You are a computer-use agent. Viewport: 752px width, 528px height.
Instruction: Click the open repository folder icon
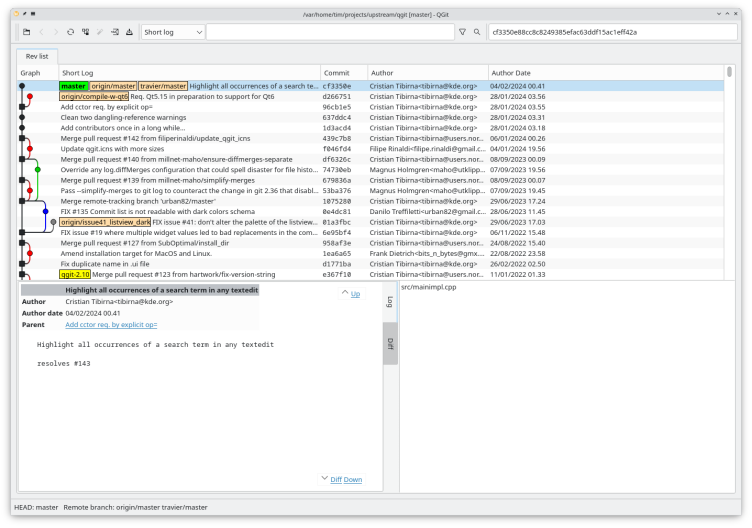pyautogui.click(x=27, y=33)
